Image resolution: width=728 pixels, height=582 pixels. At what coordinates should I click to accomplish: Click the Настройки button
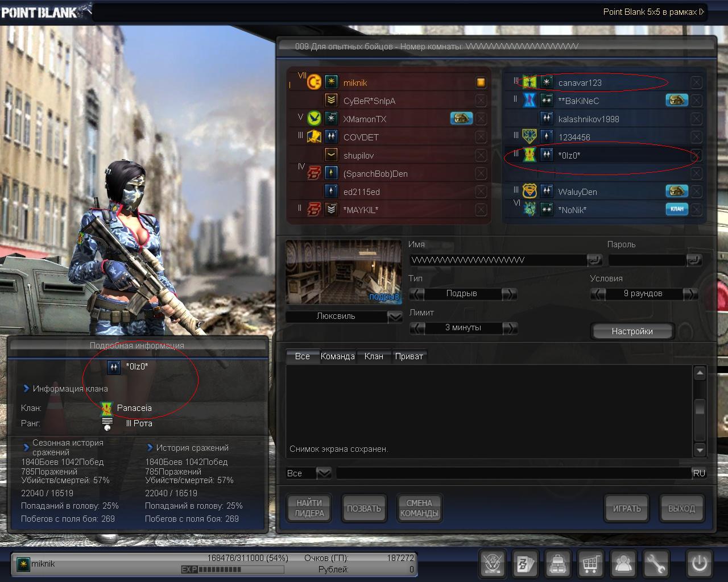tap(632, 331)
